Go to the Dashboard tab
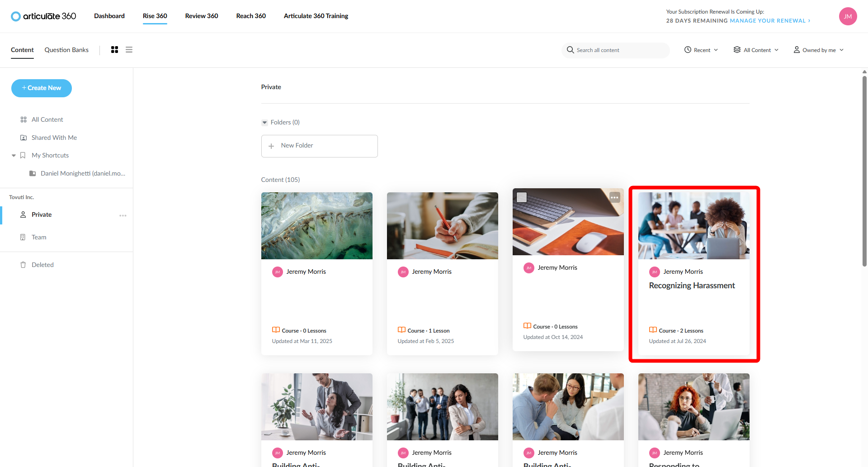This screenshot has width=868, height=467. 109,16
